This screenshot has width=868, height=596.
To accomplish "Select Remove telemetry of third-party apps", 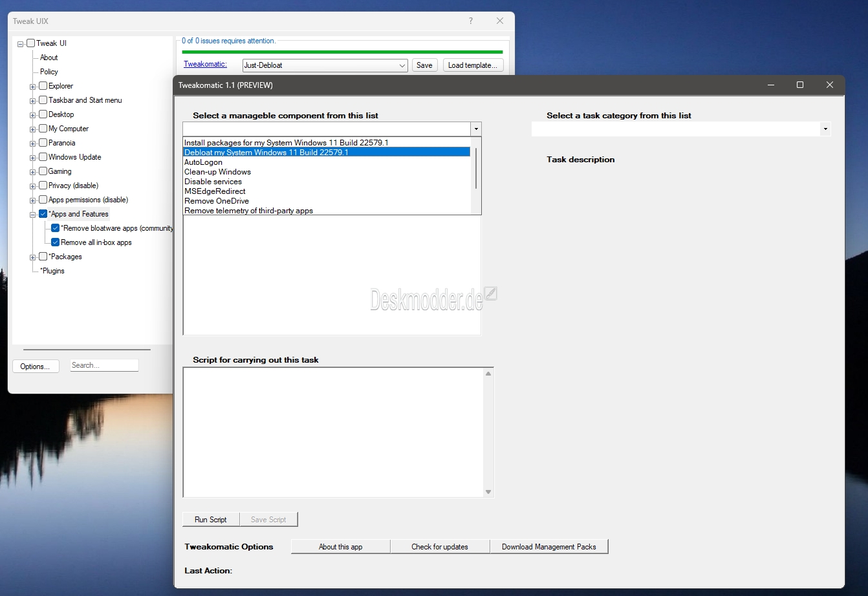I will pyautogui.click(x=327, y=211).
